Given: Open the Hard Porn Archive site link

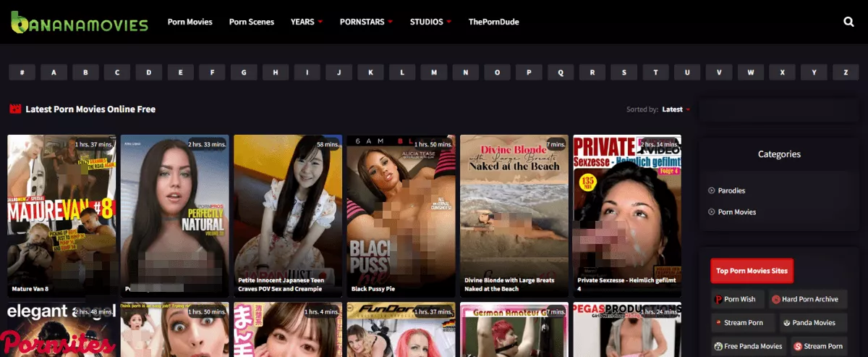Looking at the screenshot, I should (x=805, y=299).
